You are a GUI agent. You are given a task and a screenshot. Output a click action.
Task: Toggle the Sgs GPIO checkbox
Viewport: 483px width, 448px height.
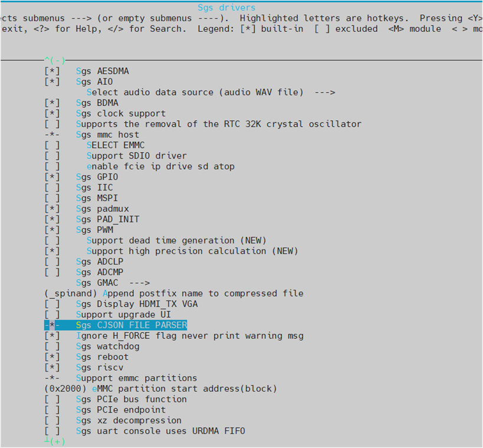[52, 177]
